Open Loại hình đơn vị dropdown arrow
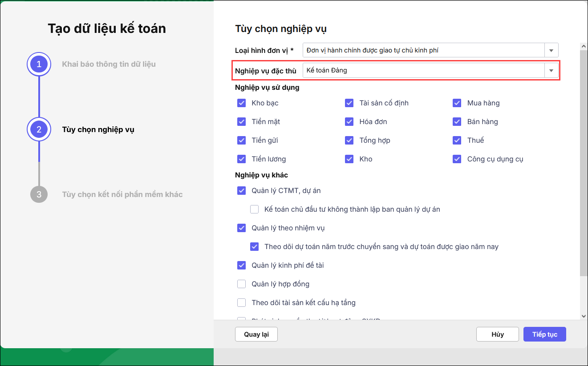Viewport: 588px width, 366px height. coord(552,50)
